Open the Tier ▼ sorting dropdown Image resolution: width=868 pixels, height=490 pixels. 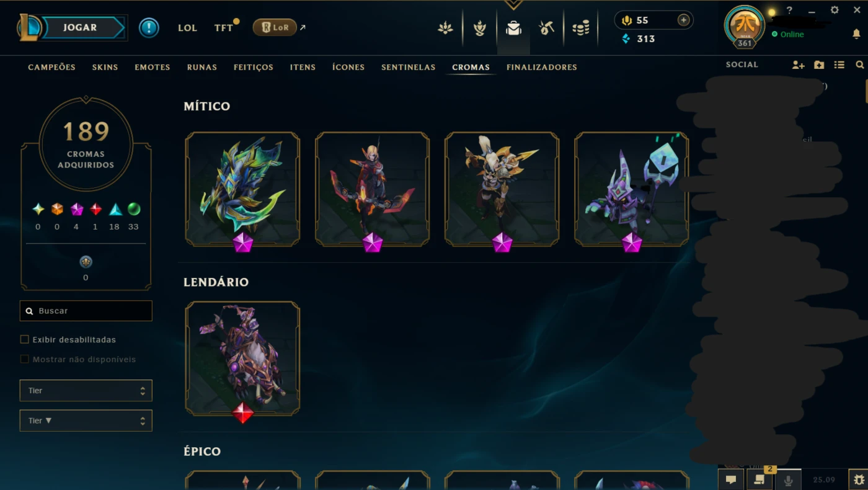point(86,421)
